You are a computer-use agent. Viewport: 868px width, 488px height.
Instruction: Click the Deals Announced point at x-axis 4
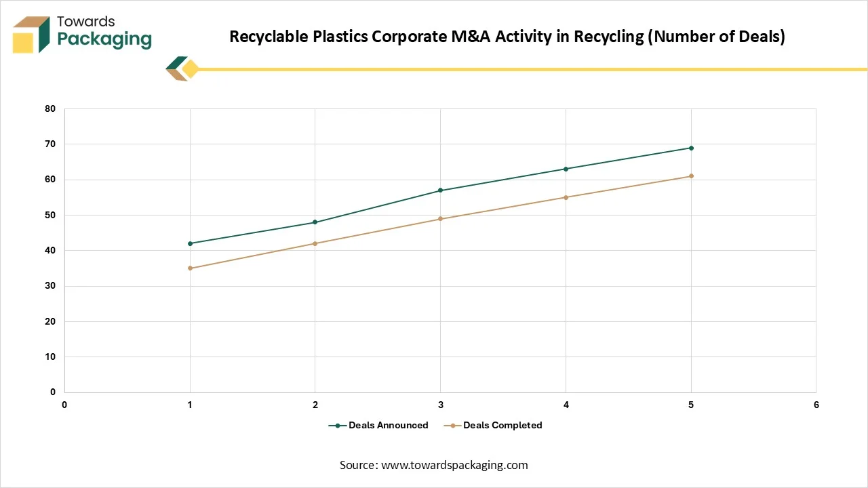pyautogui.click(x=566, y=169)
